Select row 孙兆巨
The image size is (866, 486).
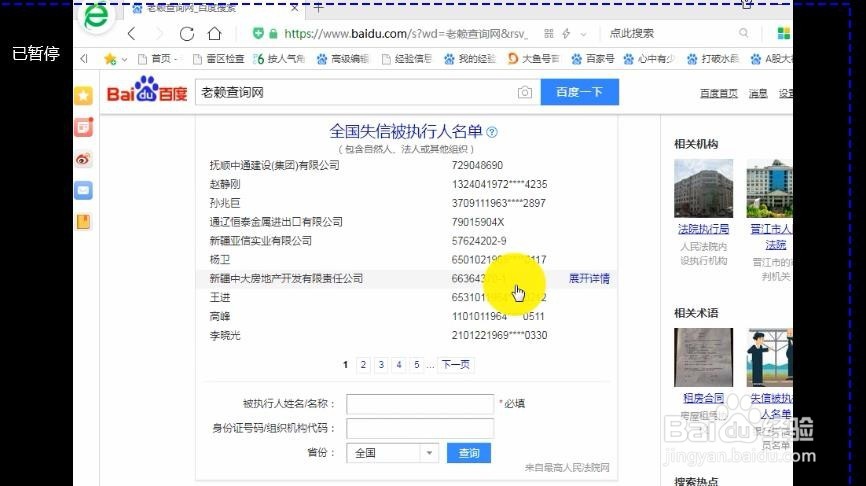point(406,203)
